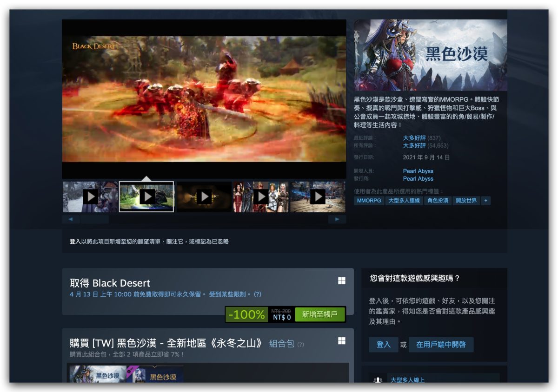Open the 黑色沙漠 game header image
This screenshot has height=392, width=558.
(x=431, y=55)
